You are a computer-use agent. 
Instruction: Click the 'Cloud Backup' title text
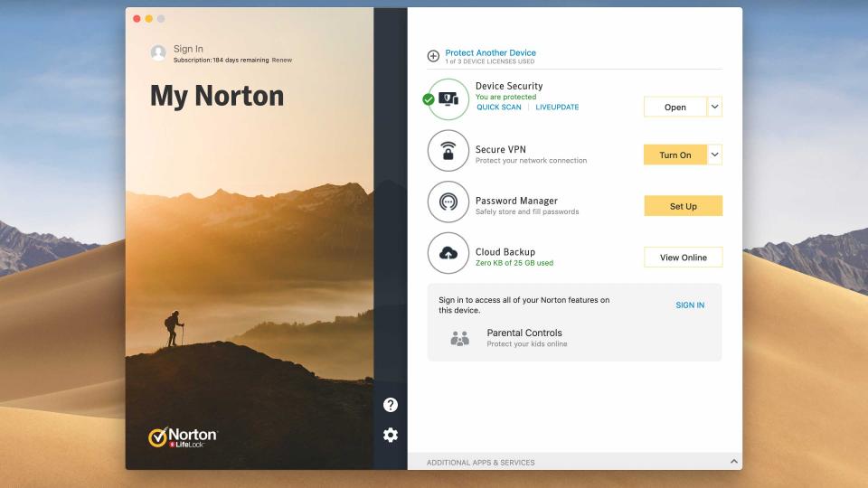[x=505, y=252]
